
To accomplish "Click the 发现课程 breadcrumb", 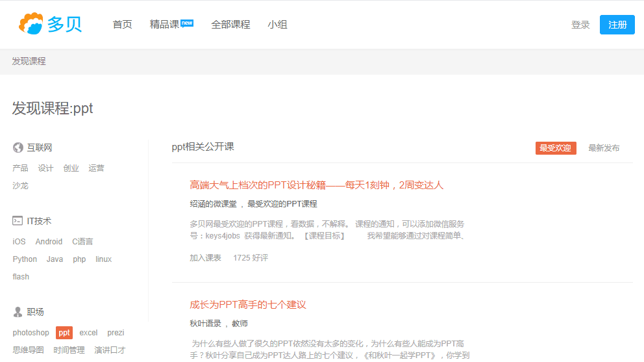I will (29, 61).
